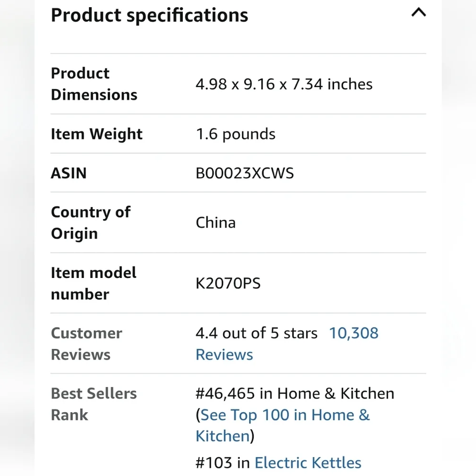Click the ASIN row label

pyautogui.click(x=69, y=173)
